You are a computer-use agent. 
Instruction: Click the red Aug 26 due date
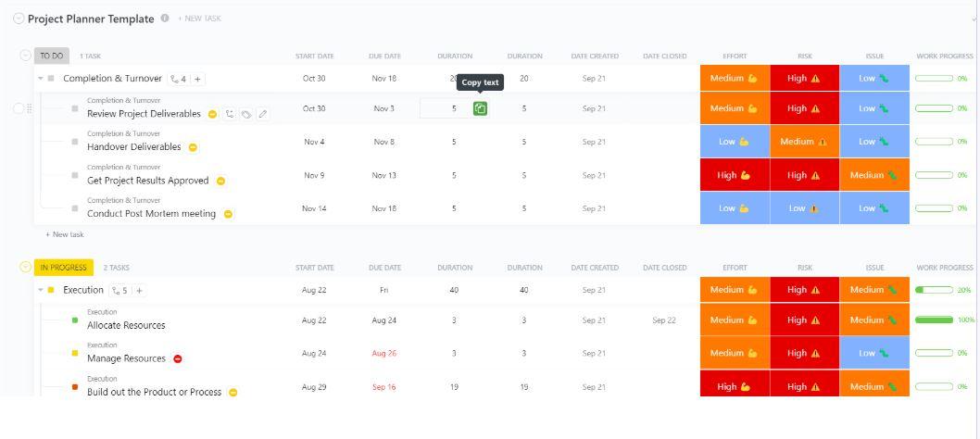(383, 353)
